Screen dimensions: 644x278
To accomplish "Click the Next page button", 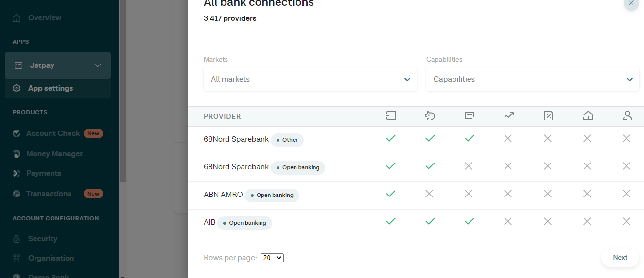I will (620, 258).
